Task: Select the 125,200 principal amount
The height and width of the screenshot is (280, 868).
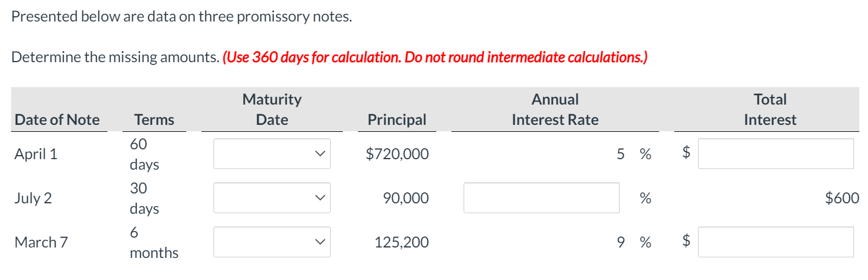Action: click(402, 242)
